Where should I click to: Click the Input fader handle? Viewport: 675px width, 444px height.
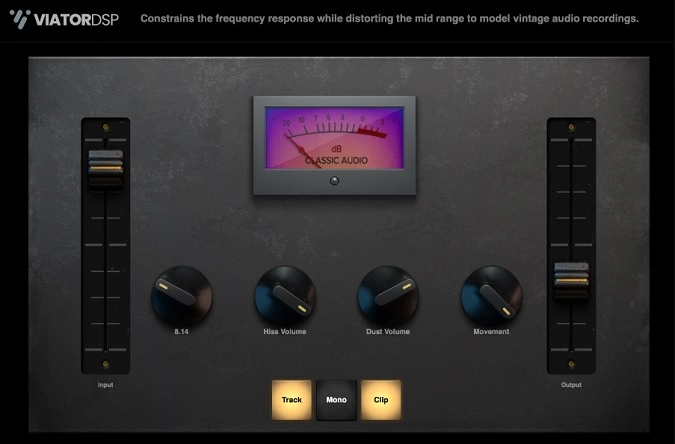pos(105,168)
